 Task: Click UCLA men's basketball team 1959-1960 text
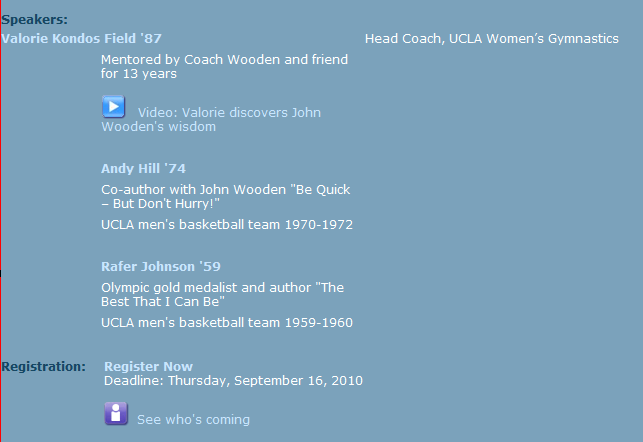click(x=227, y=323)
